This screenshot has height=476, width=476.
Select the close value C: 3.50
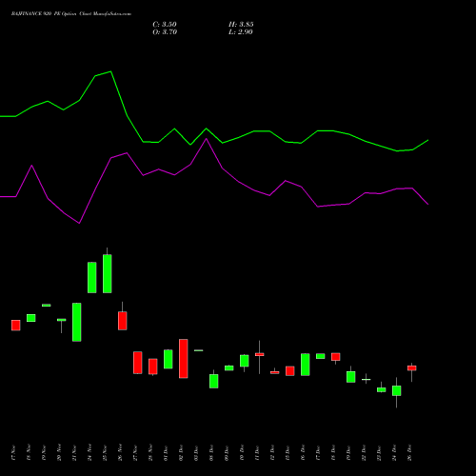tap(165, 25)
